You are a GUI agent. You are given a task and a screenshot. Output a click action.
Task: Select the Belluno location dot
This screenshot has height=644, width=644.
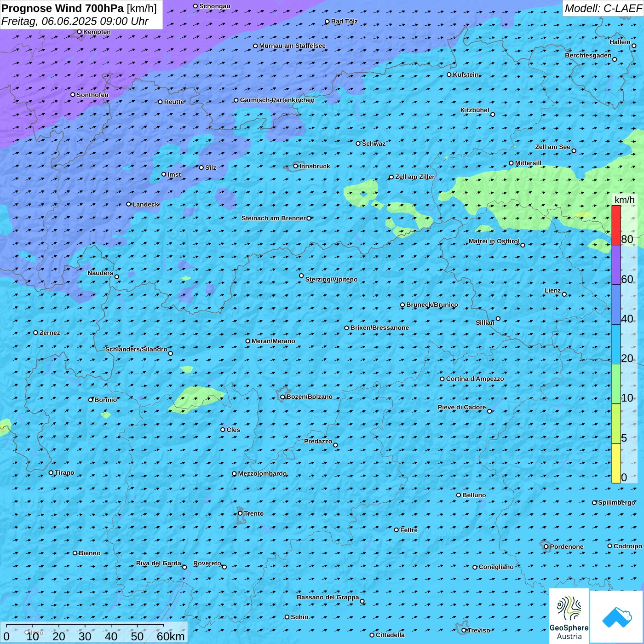pyautogui.click(x=459, y=495)
